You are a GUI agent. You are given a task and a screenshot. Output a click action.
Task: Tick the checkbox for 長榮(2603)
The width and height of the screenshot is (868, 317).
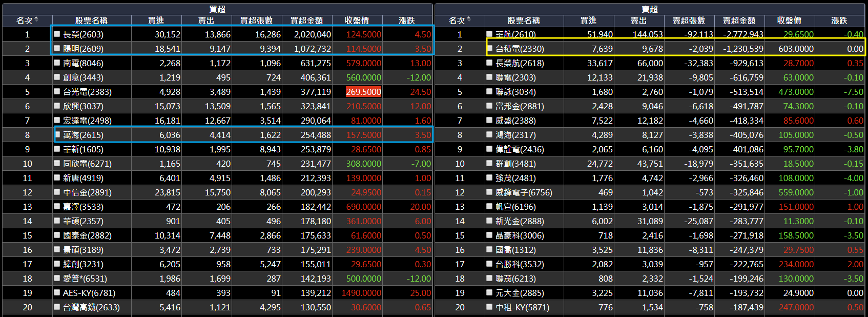point(57,34)
